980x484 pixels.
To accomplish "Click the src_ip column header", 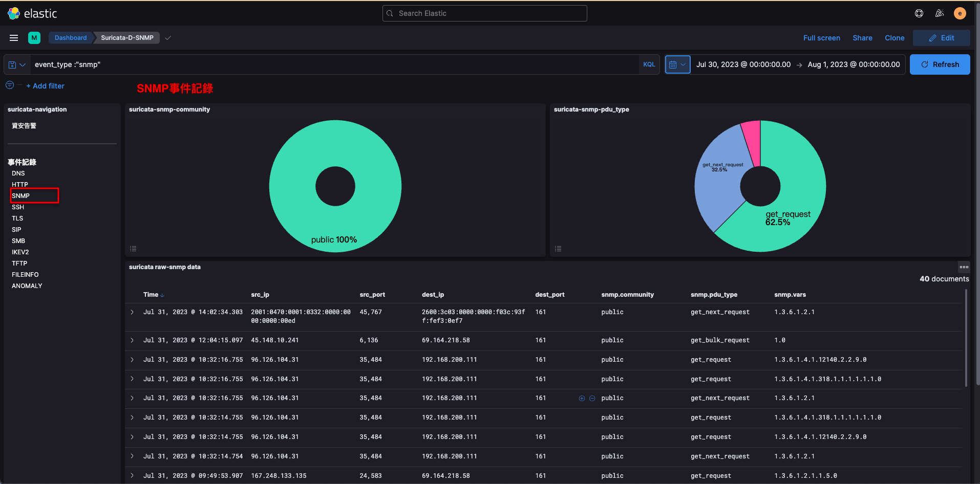I will coord(260,295).
